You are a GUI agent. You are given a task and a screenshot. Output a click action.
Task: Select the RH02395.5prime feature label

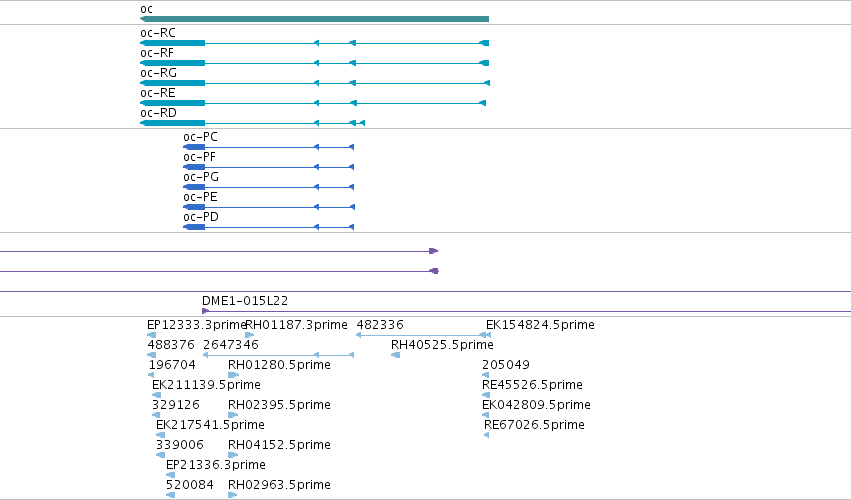[279, 406]
